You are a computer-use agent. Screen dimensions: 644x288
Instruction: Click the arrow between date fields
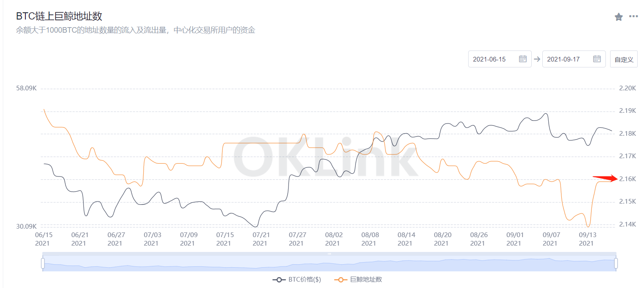pyautogui.click(x=537, y=59)
